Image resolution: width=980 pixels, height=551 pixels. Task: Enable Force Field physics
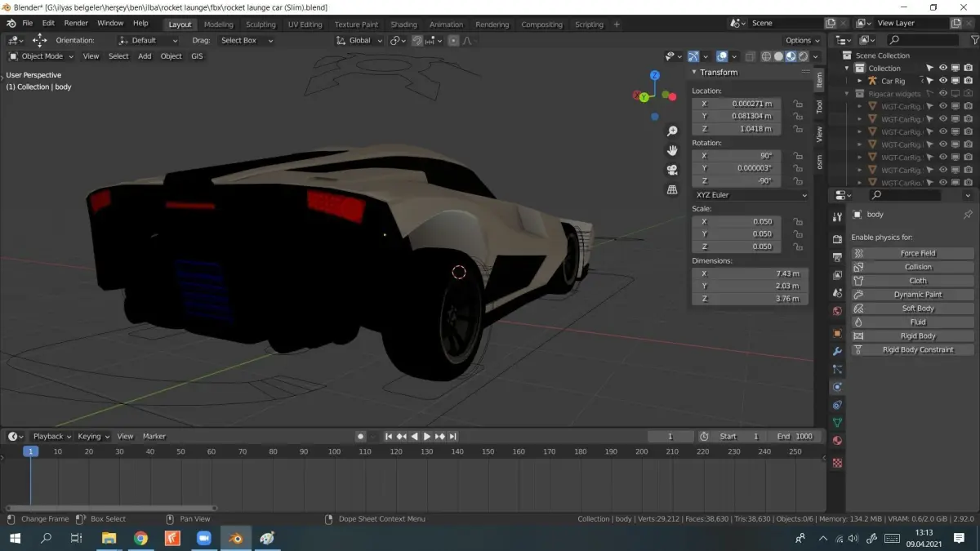click(913, 253)
